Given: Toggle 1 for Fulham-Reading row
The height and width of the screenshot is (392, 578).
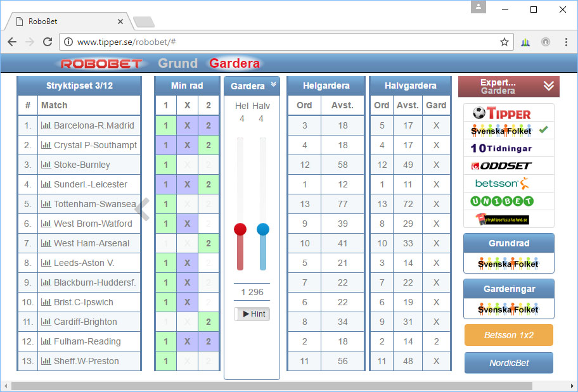Looking at the screenshot, I should click(x=166, y=341).
